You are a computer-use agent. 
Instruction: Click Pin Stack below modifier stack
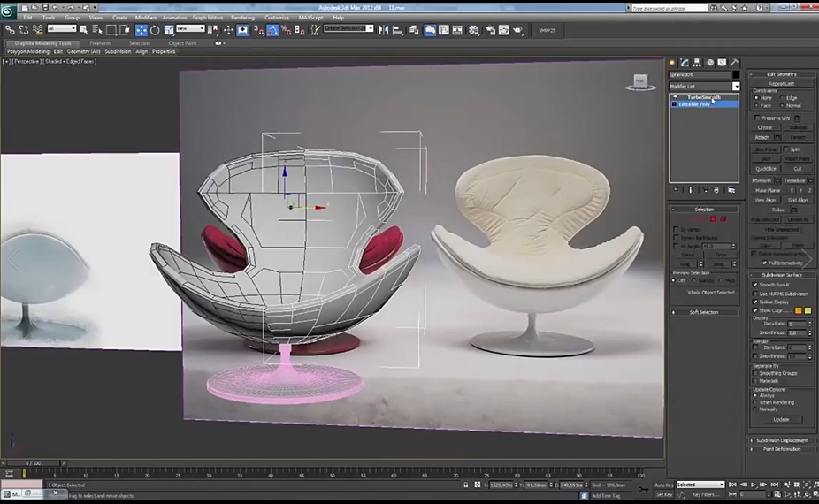[677, 190]
